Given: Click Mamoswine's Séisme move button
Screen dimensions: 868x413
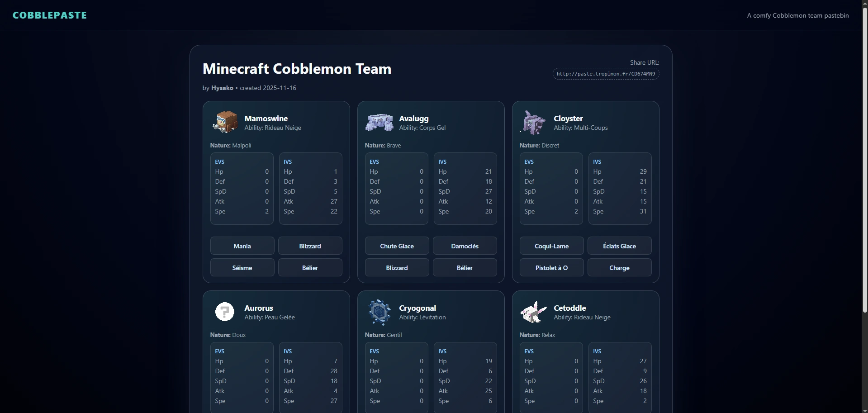Looking at the screenshot, I should coord(242,268).
